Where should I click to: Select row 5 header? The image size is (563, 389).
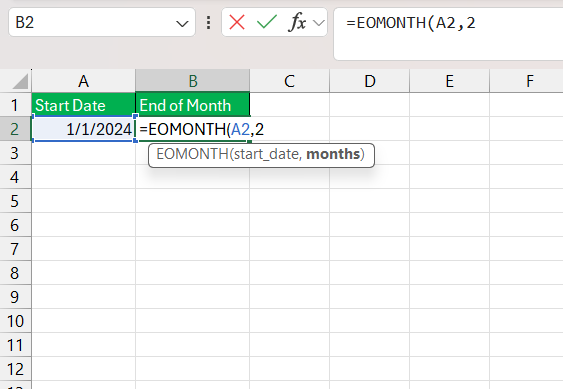click(15, 201)
